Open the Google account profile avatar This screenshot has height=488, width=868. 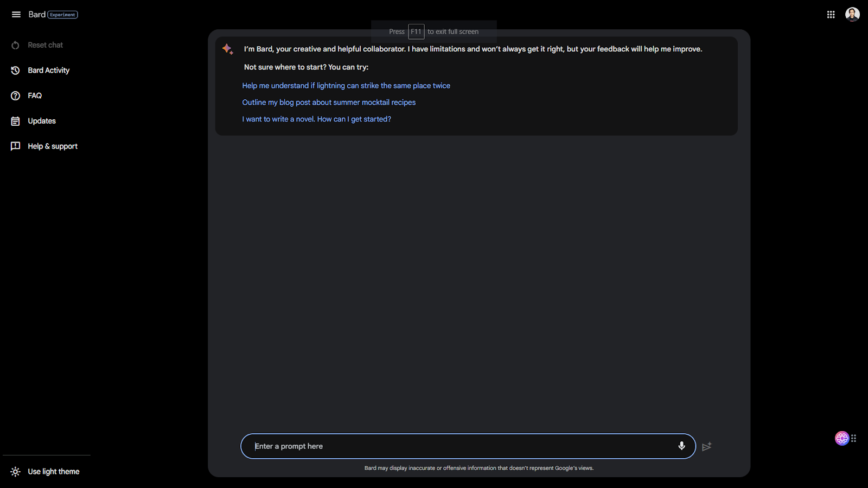[852, 15]
